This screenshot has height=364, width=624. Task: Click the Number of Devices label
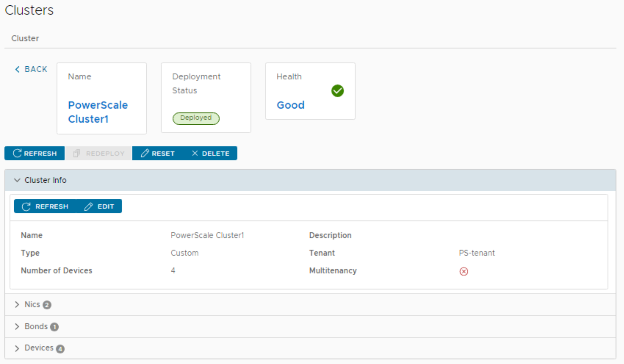pos(56,270)
